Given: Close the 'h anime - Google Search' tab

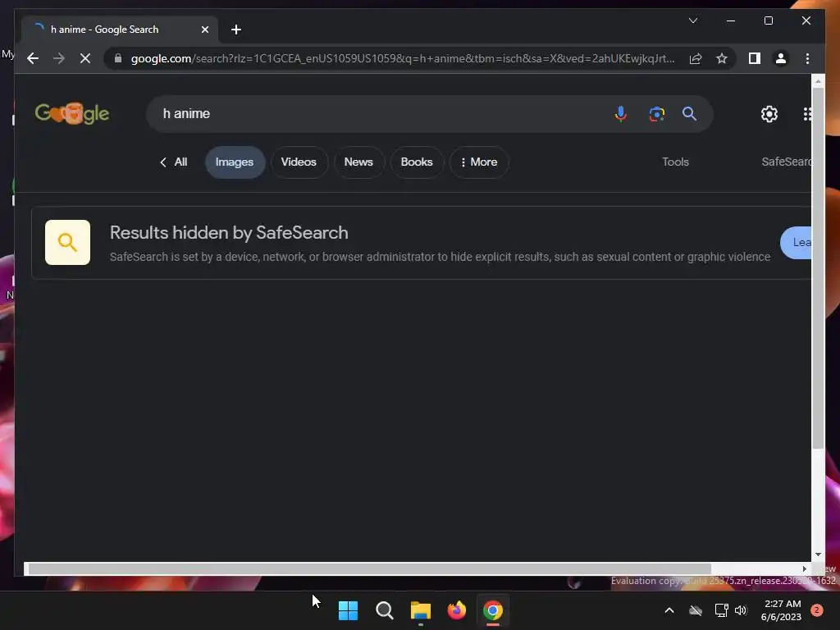Looking at the screenshot, I should point(204,30).
